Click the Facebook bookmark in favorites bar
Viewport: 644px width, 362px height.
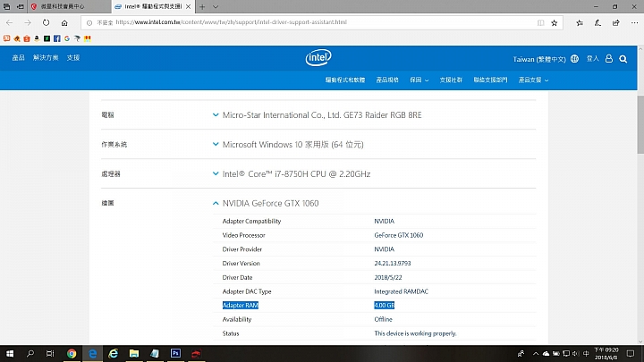click(x=57, y=38)
